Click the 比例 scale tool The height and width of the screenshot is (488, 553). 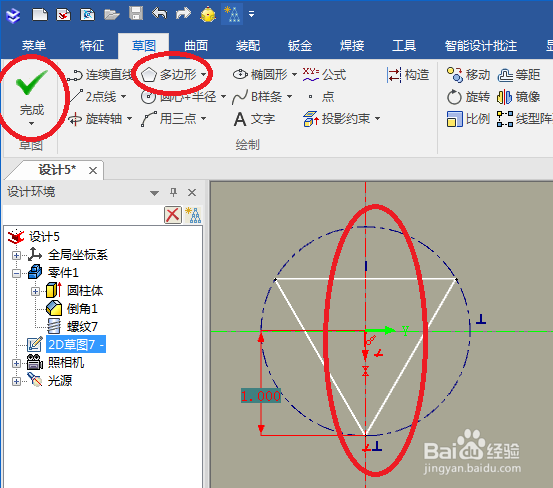[468, 119]
